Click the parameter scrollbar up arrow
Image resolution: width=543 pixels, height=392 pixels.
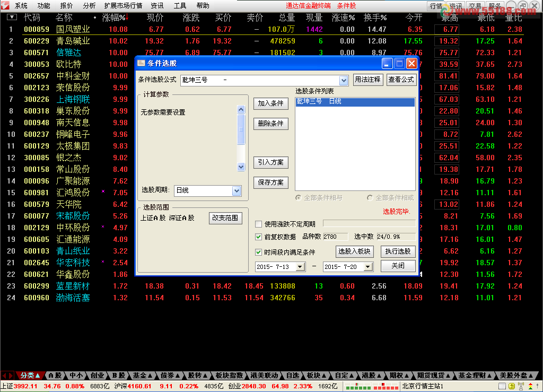[241, 109]
